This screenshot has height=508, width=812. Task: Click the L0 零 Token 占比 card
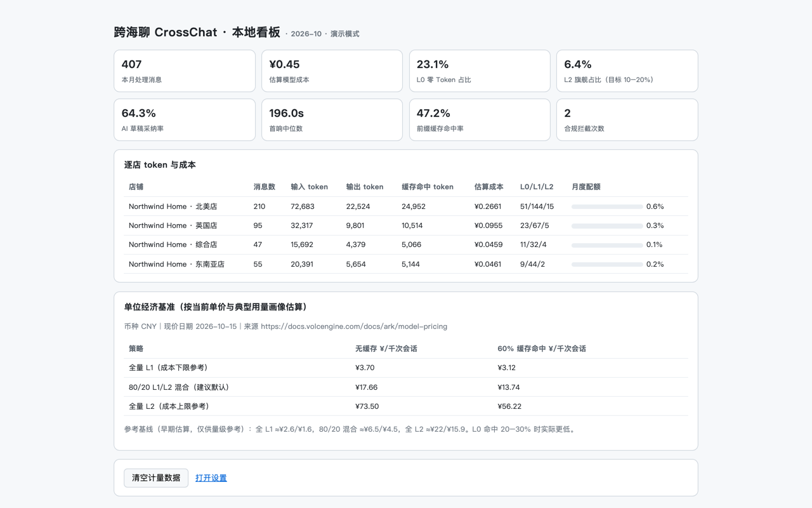(x=480, y=71)
